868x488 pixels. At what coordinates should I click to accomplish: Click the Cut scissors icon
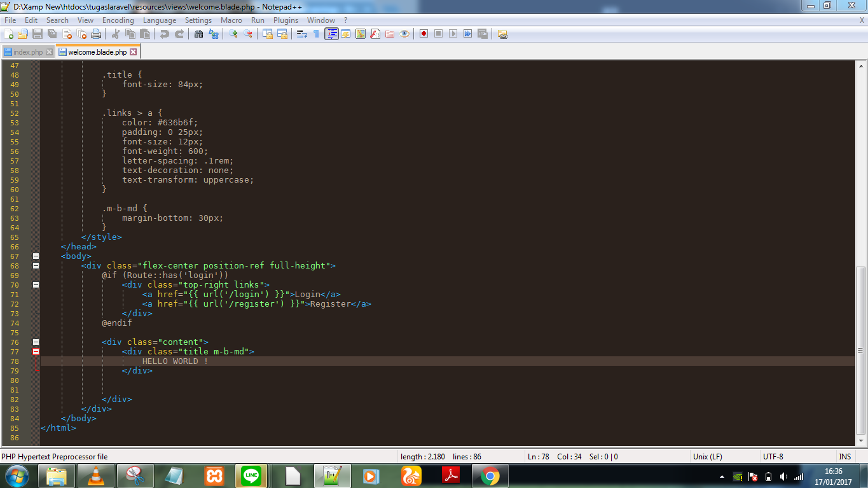pos(116,34)
